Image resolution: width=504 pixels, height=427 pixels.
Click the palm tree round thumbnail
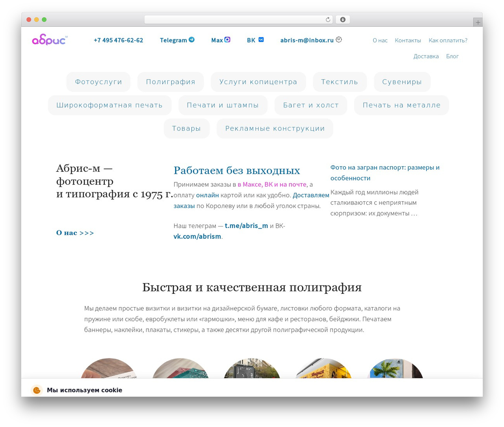pos(395,368)
